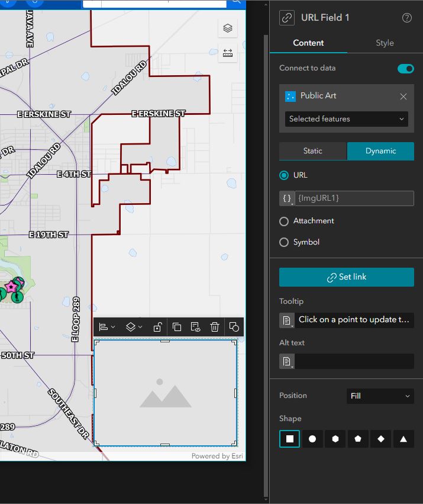The image size is (423, 504).
Task: Switch to the Content tab
Action: pos(308,43)
